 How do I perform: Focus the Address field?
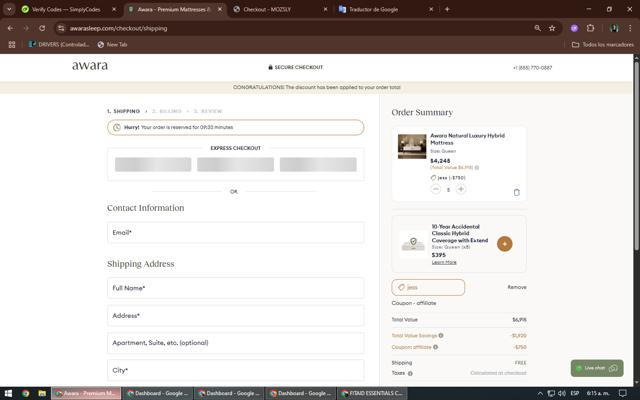point(236,316)
